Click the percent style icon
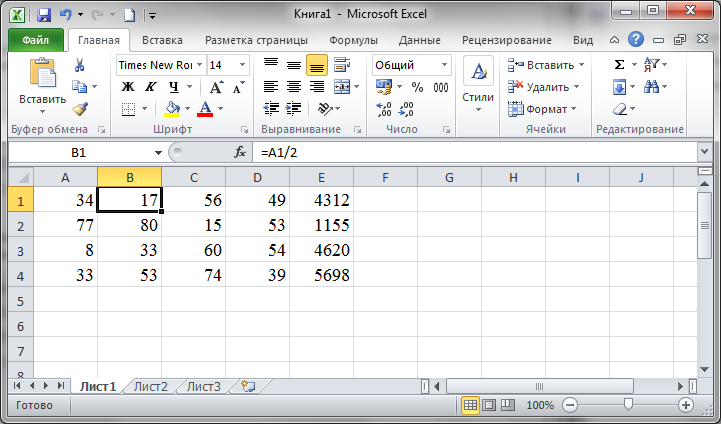 click(x=417, y=86)
